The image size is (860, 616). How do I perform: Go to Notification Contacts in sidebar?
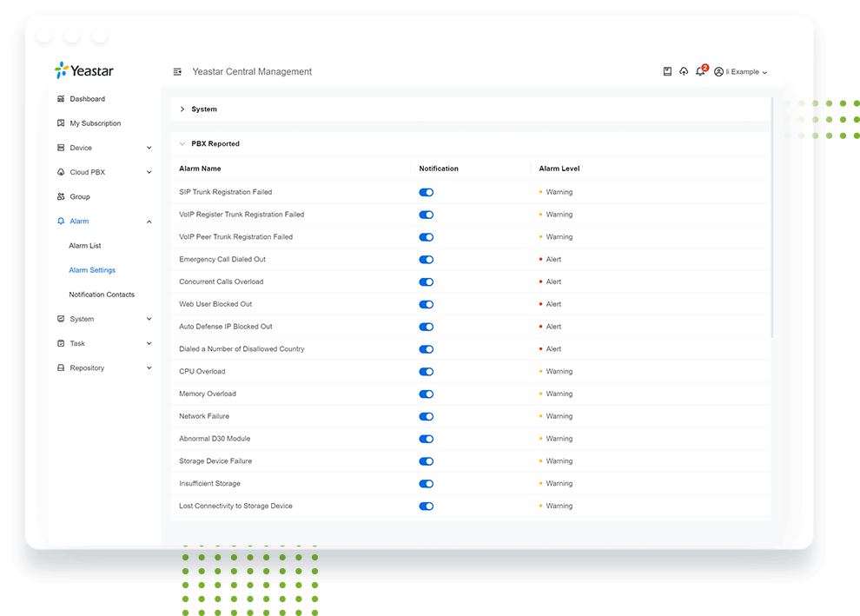coord(102,295)
